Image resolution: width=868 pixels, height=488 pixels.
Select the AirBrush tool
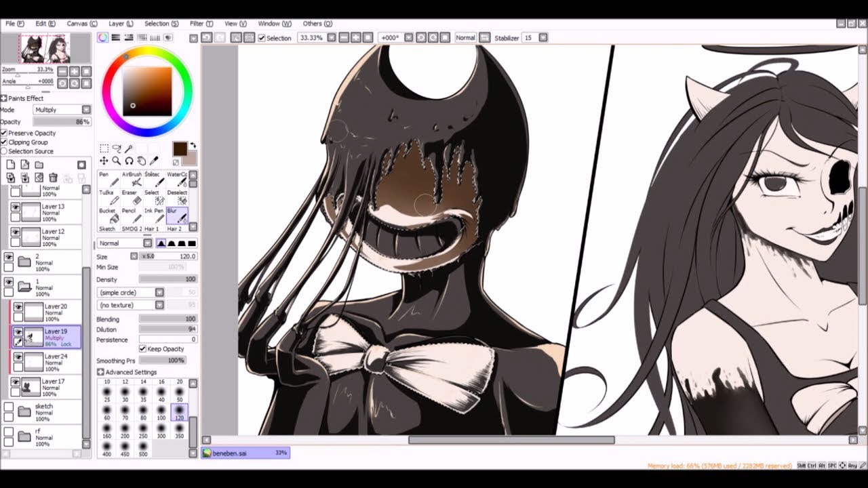(131, 178)
